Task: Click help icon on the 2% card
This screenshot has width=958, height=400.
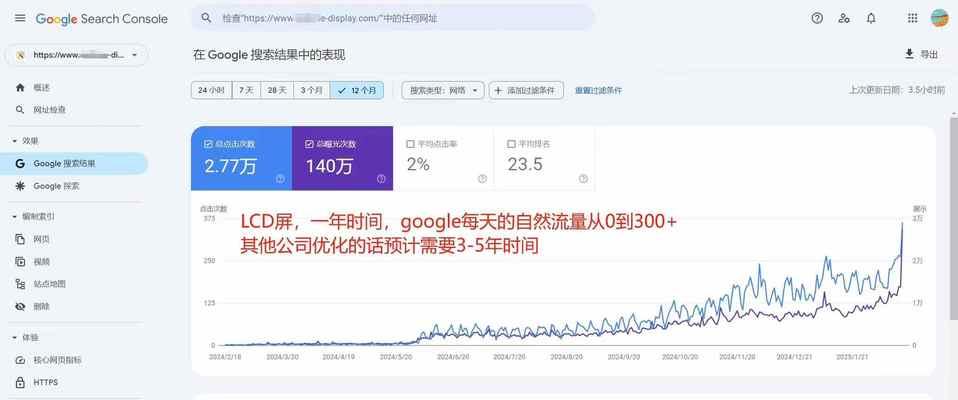Action: [482, 179]
